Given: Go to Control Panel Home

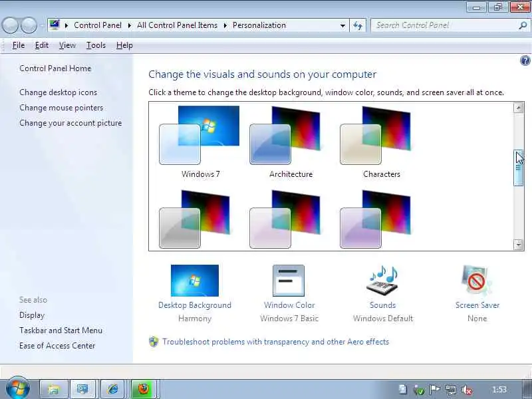Looking at the screenshot, I should pos(55,68).
